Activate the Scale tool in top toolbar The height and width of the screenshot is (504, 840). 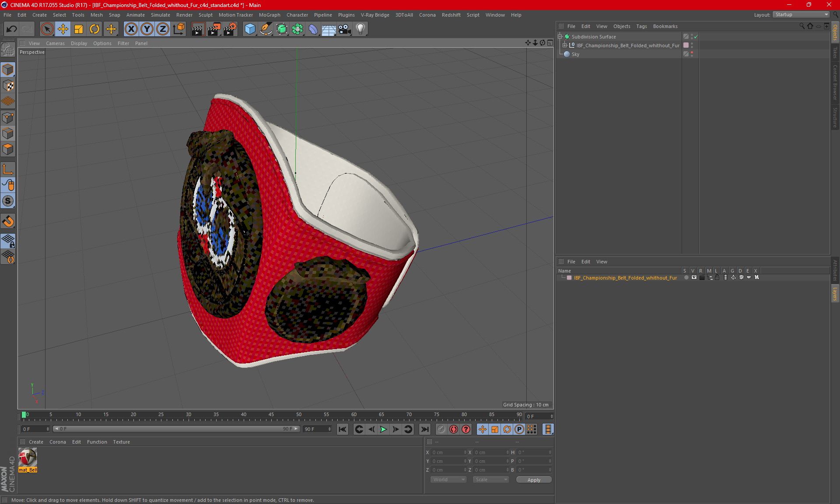pos(79,29)
